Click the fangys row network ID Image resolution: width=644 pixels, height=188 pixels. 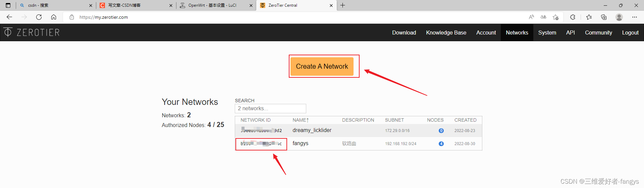[x=261, y=144]
